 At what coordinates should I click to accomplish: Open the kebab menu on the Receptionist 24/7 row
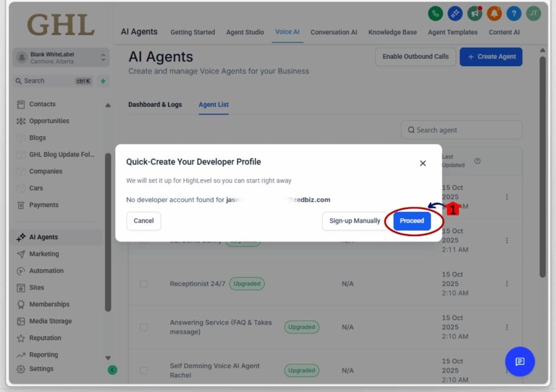507,283
